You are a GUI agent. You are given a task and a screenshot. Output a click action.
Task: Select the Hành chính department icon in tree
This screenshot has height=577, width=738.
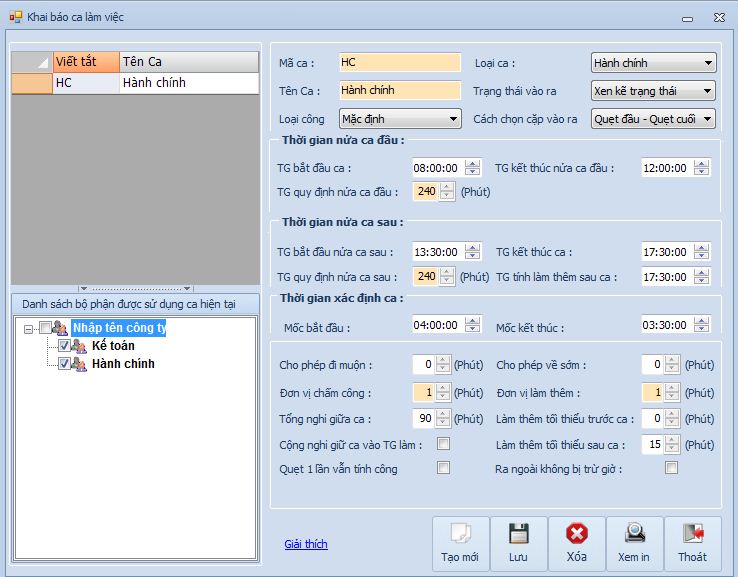click(x=79, y=365)
